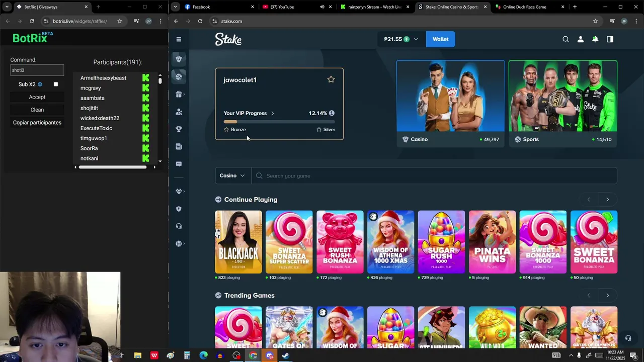Click info icon beside 12.14% progress

click(332, 113)
